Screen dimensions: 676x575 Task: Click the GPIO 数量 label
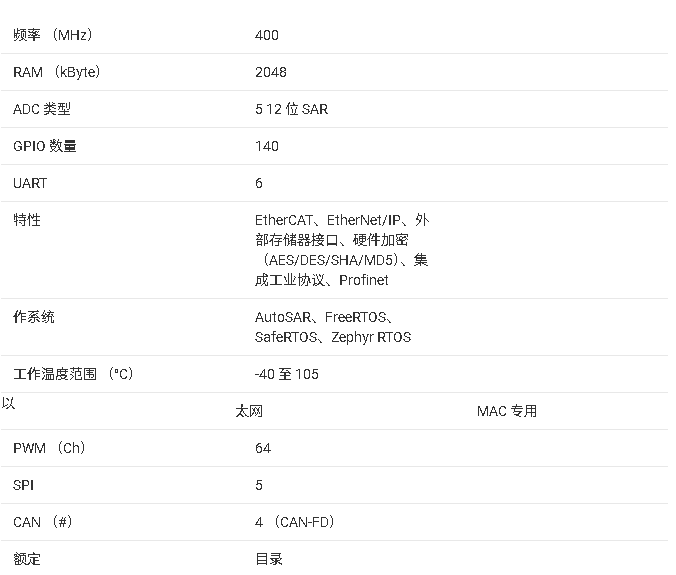[45, 146]
